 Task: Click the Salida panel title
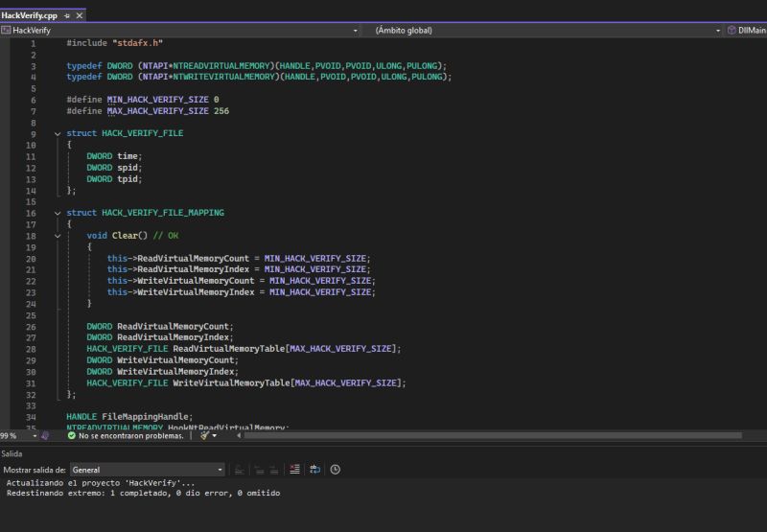point(12,453)
